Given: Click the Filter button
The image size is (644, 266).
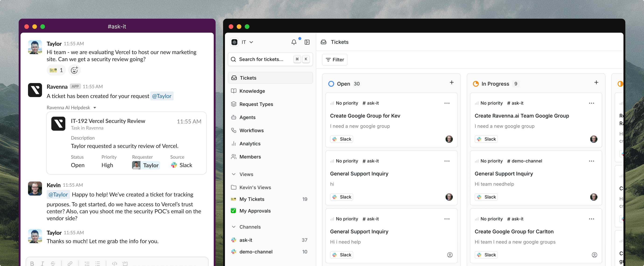Looking at the screenshot, I should tap(335, 59).
